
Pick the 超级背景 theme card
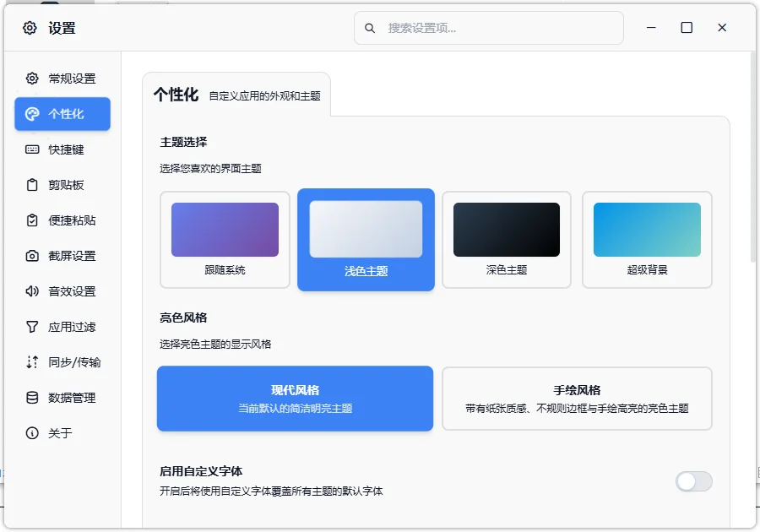click(647, 240)
